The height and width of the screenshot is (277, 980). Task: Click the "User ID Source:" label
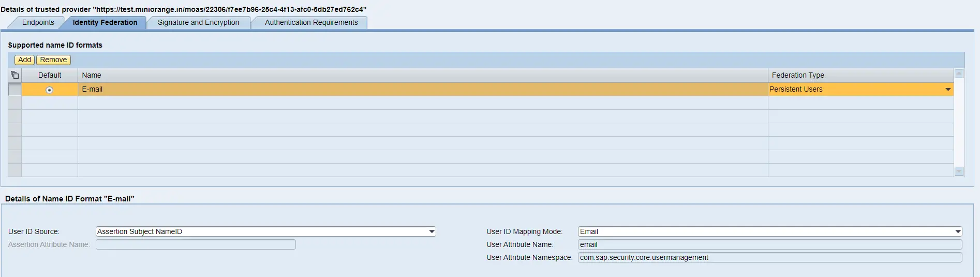click(34, 231)
